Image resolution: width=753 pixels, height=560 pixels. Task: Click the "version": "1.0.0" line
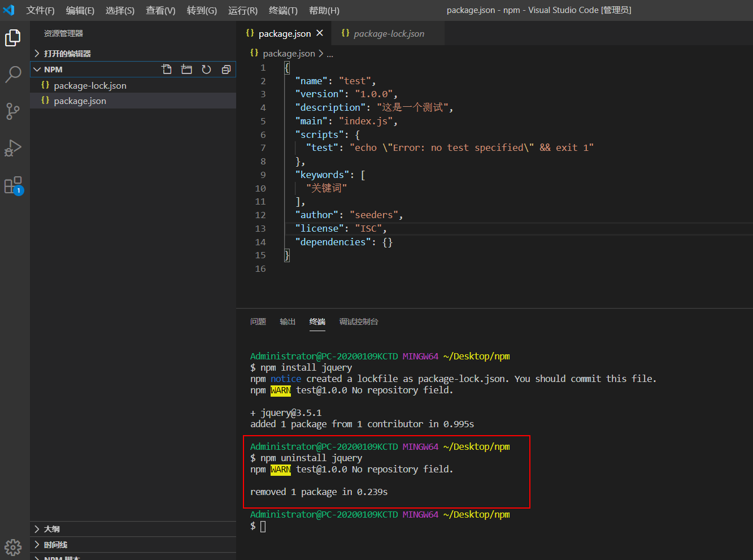click(346, 94)
